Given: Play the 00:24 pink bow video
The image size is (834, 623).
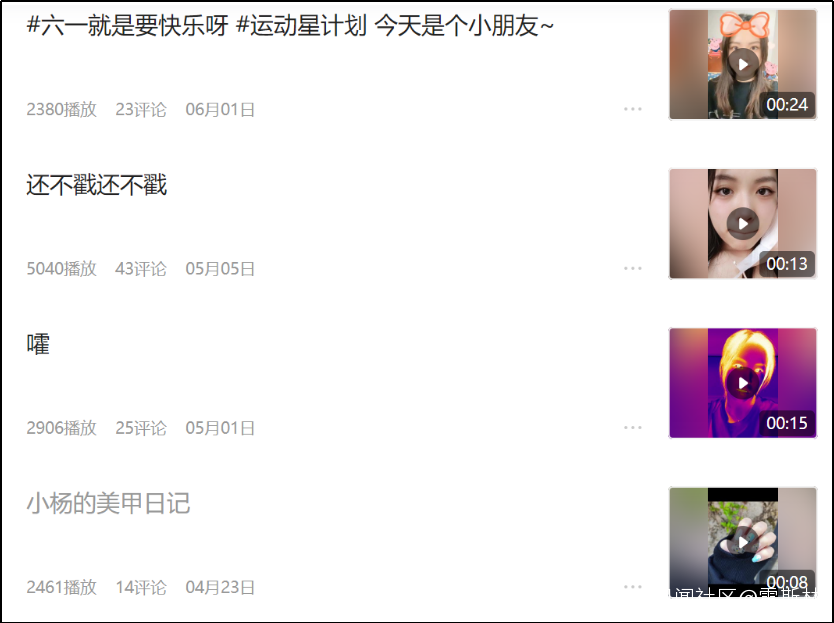Looking at the screenshot, I should (743, 64).
